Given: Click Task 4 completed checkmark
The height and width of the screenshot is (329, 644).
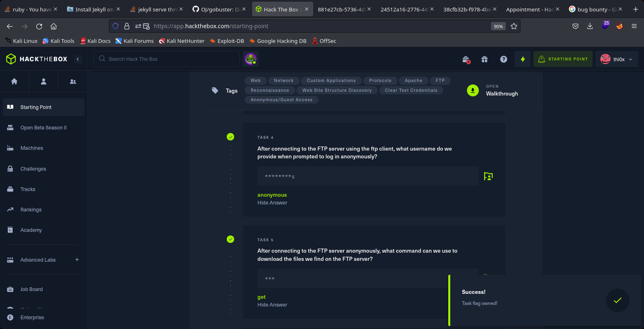Looking at the screenshot, I should [x=230, y=137].
